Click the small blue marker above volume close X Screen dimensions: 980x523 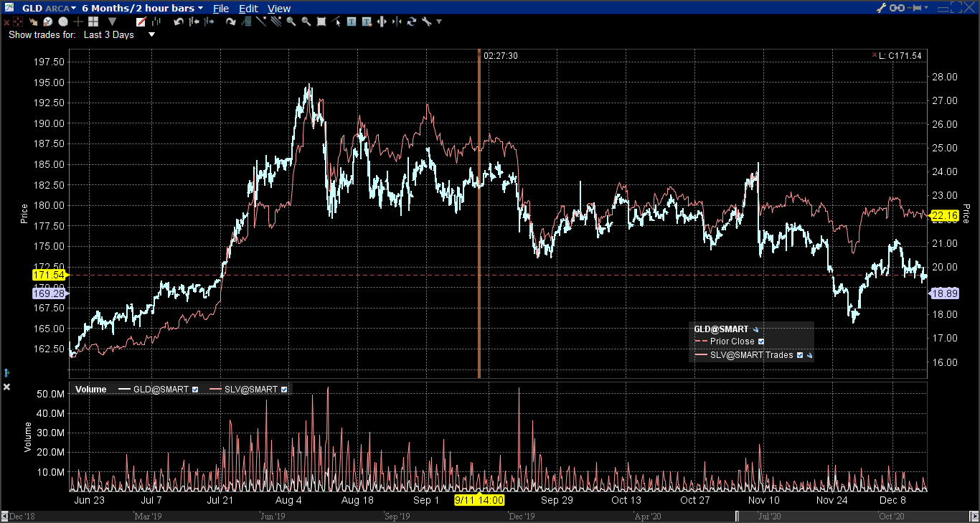coord(7,372)
